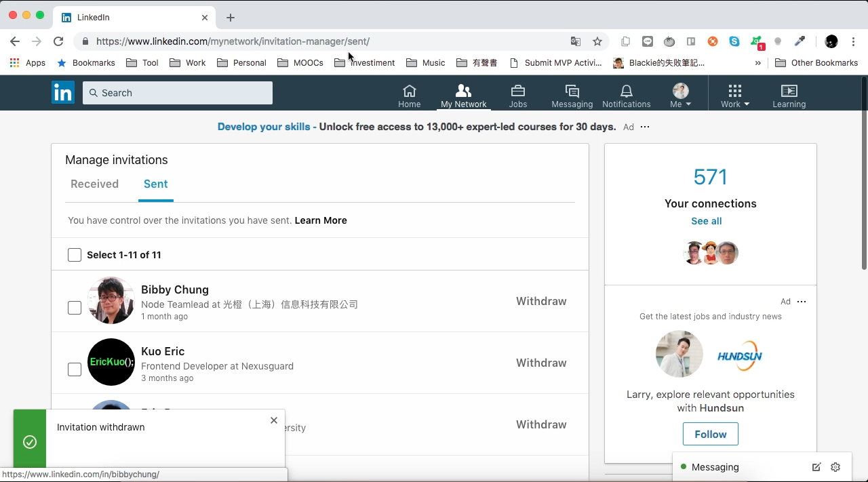Screen dimensions: 868x482
Task: Withdraw the third partially hidden invitation
Action: click(541, 424)
